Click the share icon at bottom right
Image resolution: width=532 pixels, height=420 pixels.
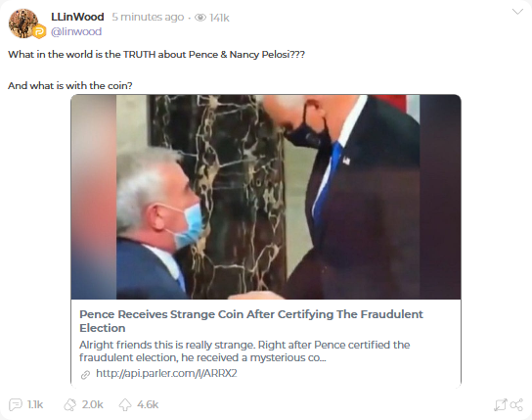(x=516, y=404)
